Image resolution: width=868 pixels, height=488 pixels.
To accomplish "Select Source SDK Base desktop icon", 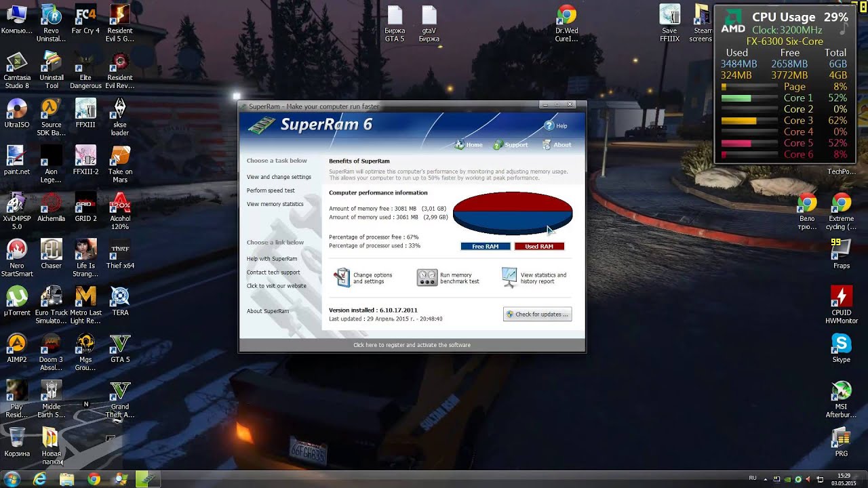I will click(52, 117).
